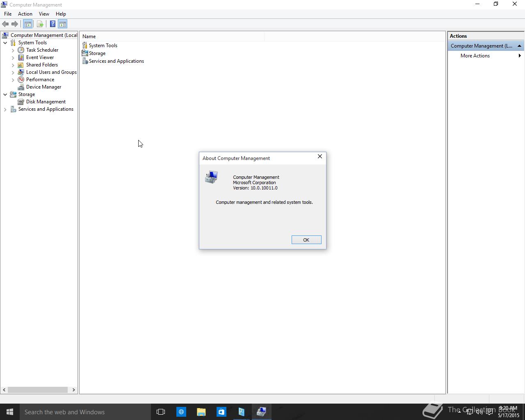The width and height of the screenshot is (525, 420).
Task: Click the console tree horizontal scrollbar thumb
Action: (38, 390)
